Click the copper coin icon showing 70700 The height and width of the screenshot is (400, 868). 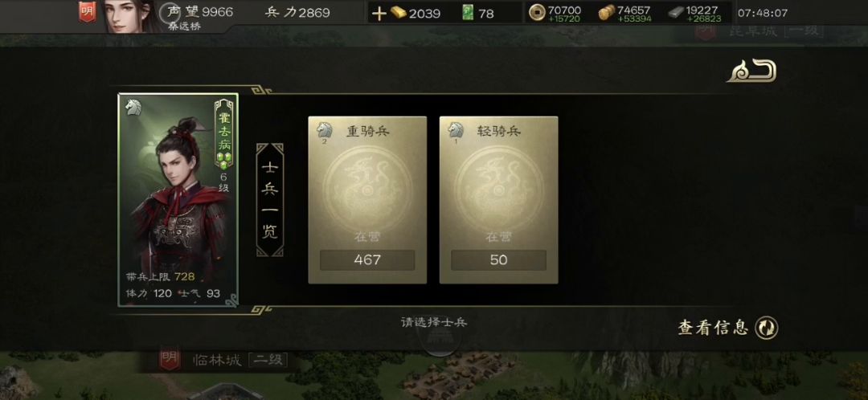point(536,13)
